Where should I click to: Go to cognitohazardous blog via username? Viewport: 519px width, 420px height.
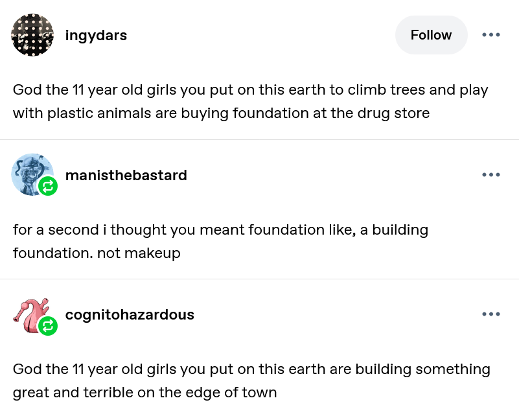(x=130, y=315)
